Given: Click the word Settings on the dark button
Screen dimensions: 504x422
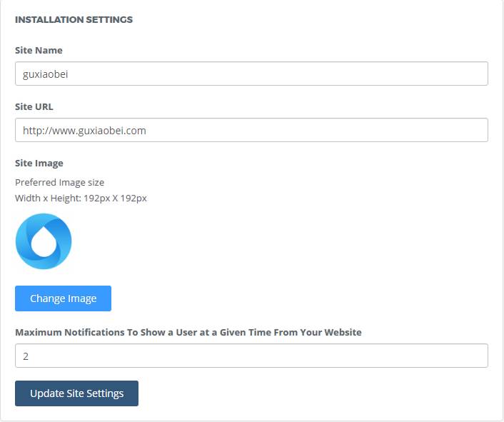Looking at the screenshot, I should pos(105,393).
